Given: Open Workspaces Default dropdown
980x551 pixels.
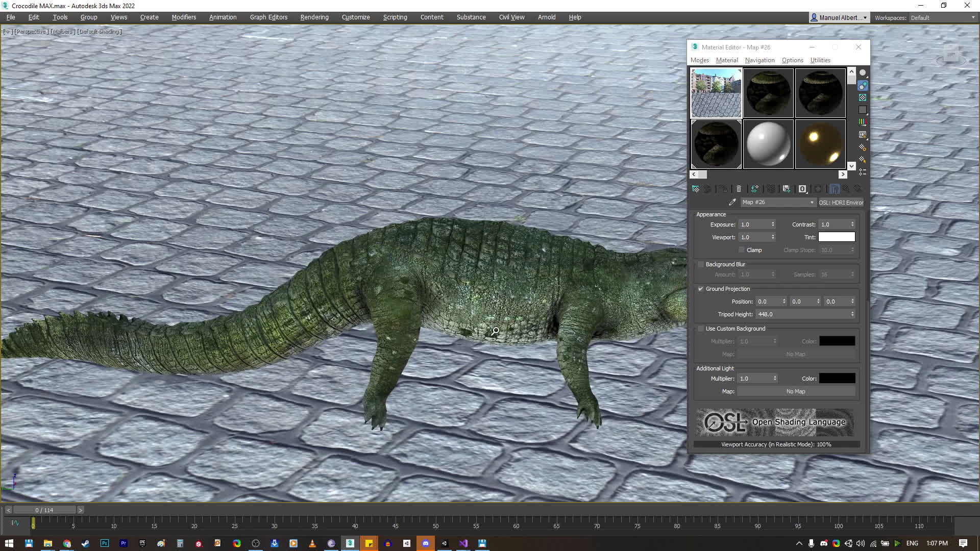Looking at the screenshot, I should 943,18.
